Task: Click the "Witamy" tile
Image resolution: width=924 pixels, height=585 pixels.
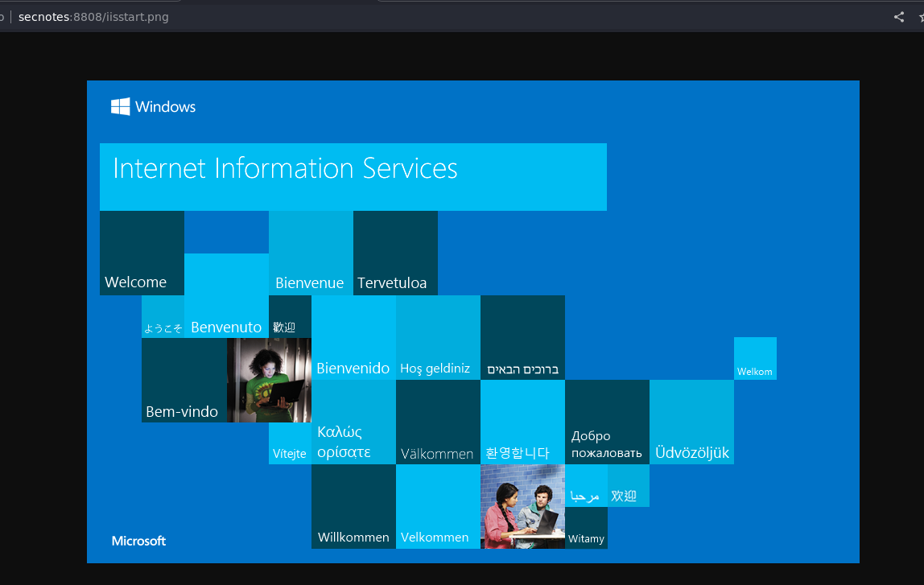Action: [586, 528]
